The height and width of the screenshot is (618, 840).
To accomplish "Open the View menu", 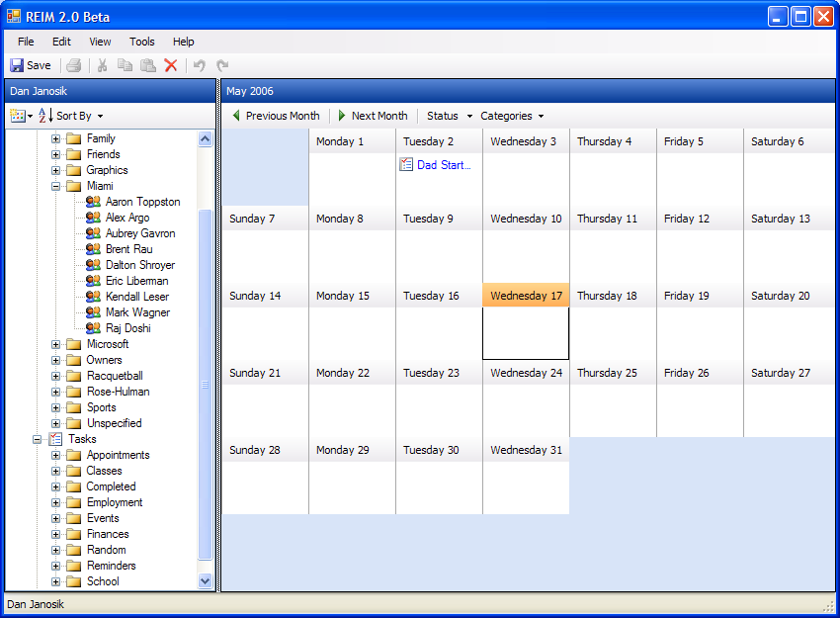I will point(100,42).
